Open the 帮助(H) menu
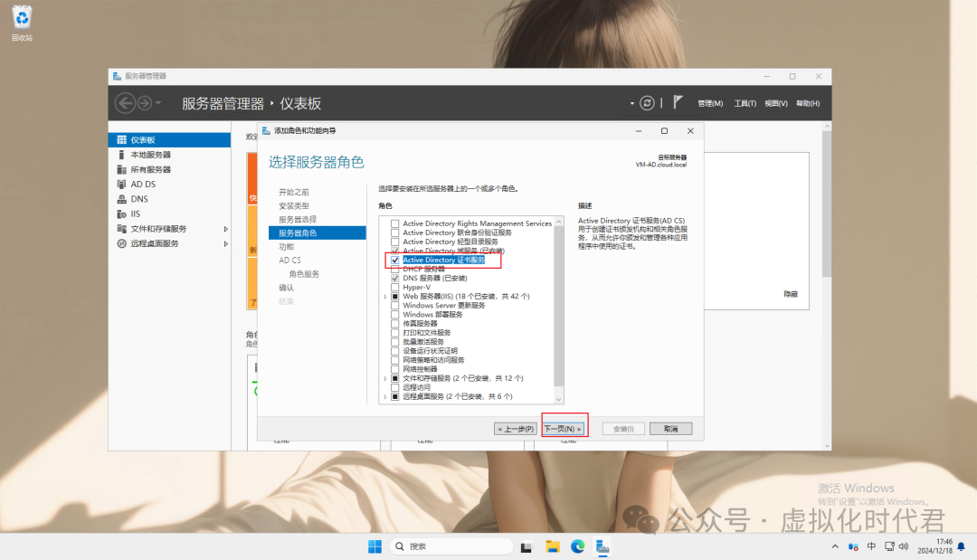Viewport: 977px width, 560px height. [x=808, y=103]
